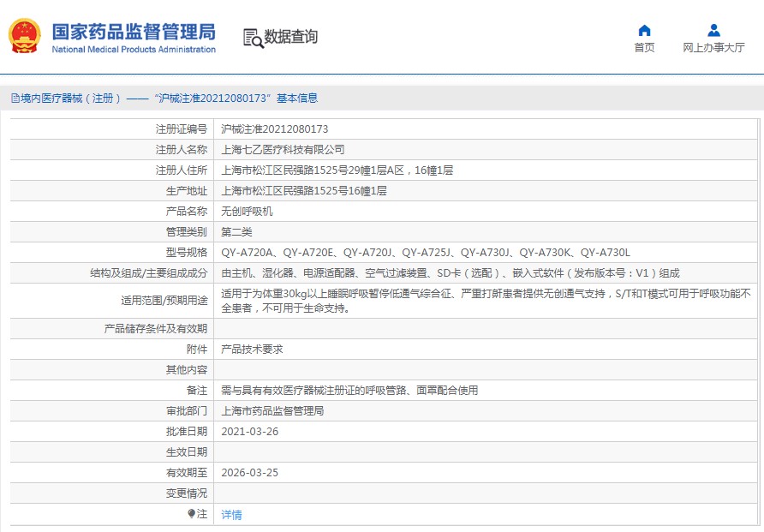Viewport: 764px width, 532px height.
Task: Click the 型号规格 row label
Action: coord(187,253)
